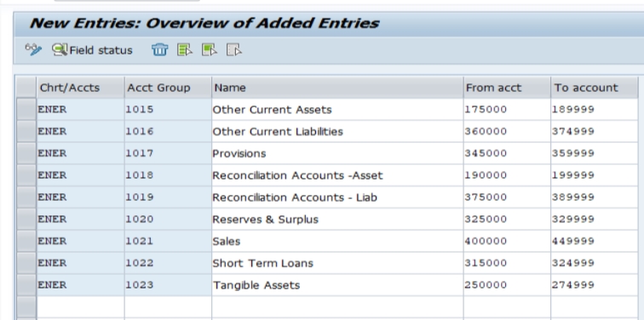Click From acct value 315000
The image size is (644, 320).
pyautogui.click(x=507, y=263)
